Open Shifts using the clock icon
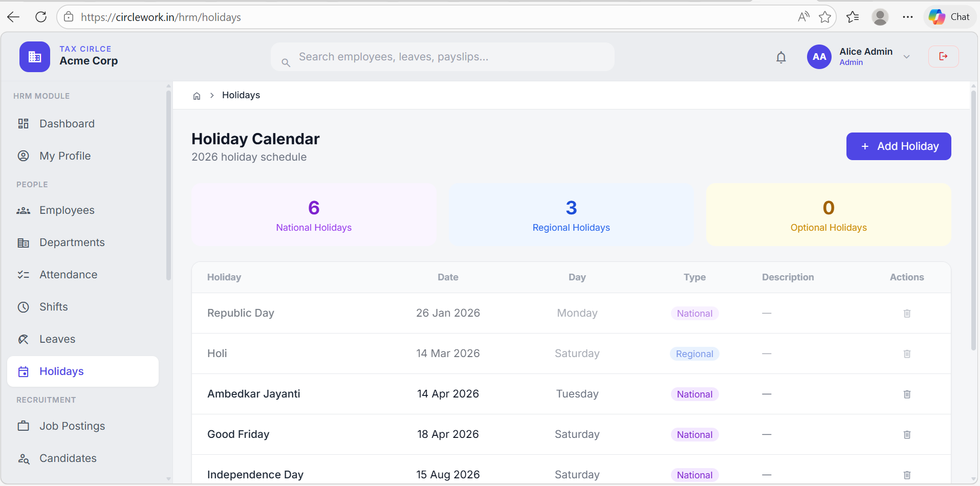 coord(24,306)
